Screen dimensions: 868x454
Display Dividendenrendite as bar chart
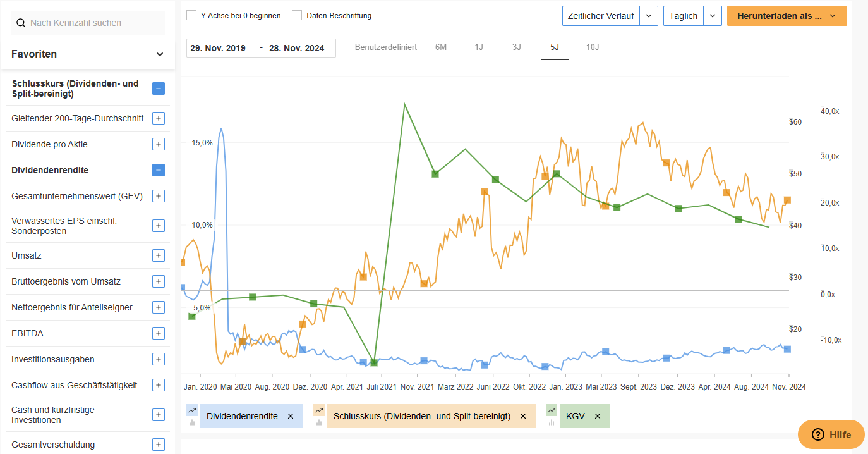tap(191, 422)
